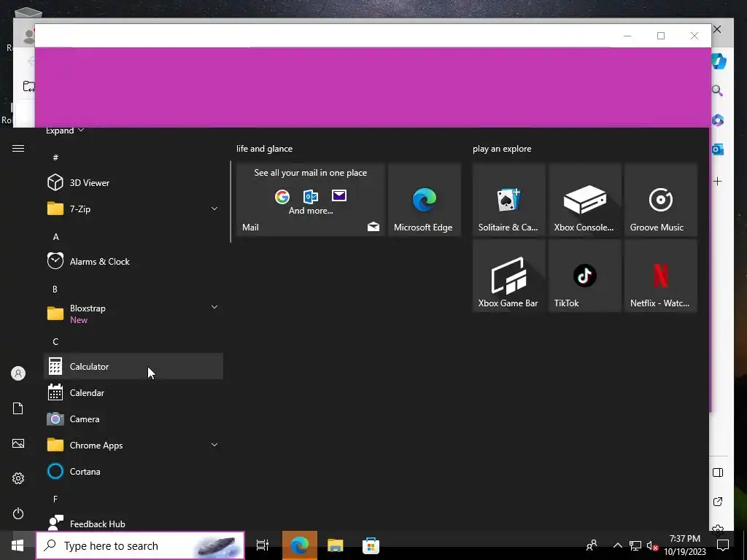Open the Pictures shortcut icon
Viewport: 747px width, 560px height.
click(x=18, y=443)
